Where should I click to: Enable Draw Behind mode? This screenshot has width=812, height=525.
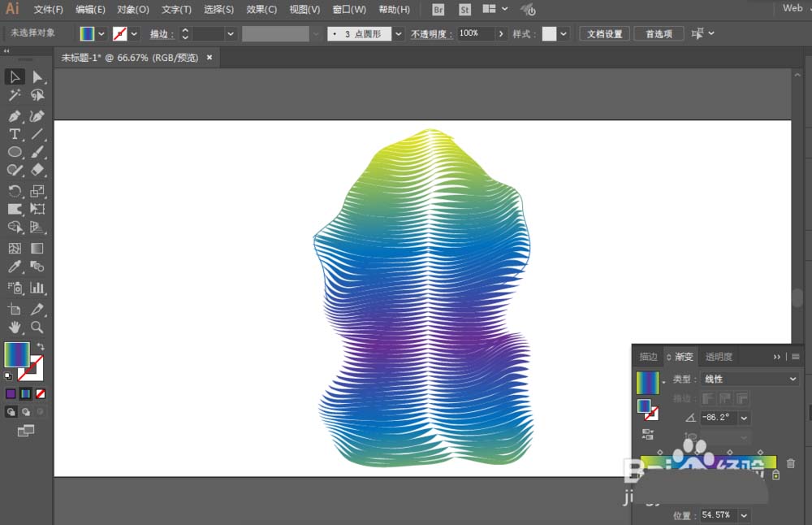point(25,412)
